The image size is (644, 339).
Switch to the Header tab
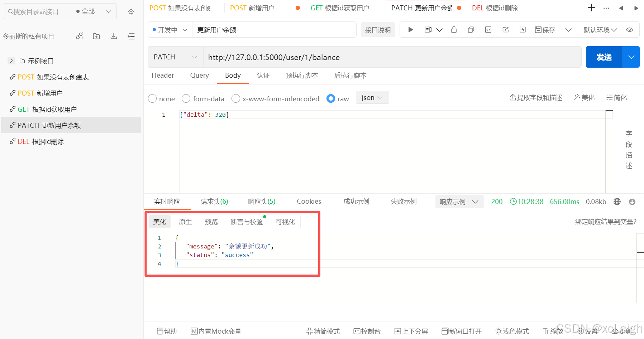[x=163, y=76]
